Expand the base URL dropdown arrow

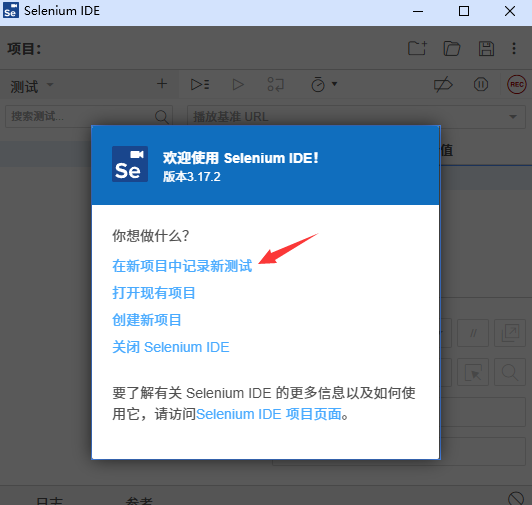[513, 117]
